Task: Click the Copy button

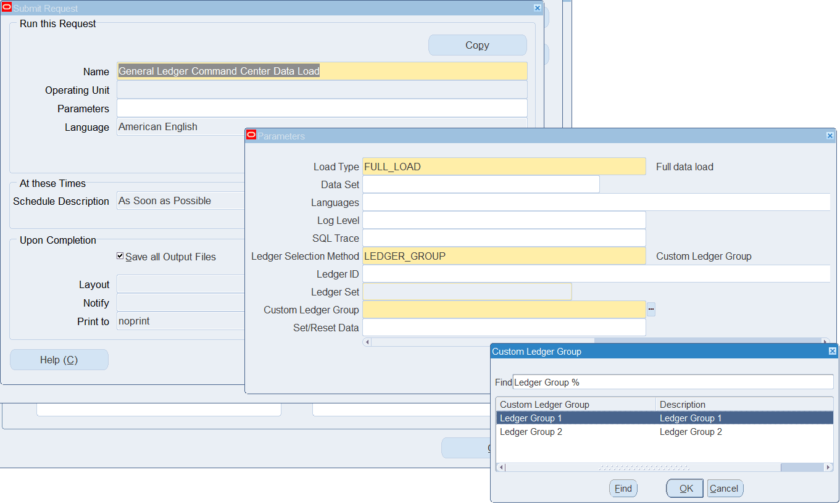Action: click(x=477, y=45)
